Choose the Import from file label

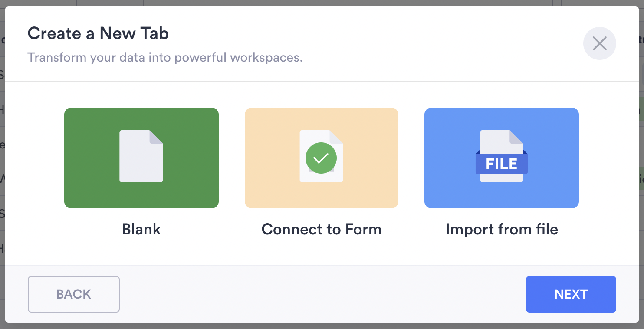click(502, 229)
